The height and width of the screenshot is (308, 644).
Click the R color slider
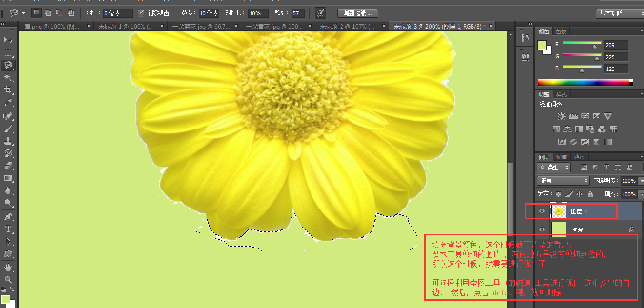[582, 45]
